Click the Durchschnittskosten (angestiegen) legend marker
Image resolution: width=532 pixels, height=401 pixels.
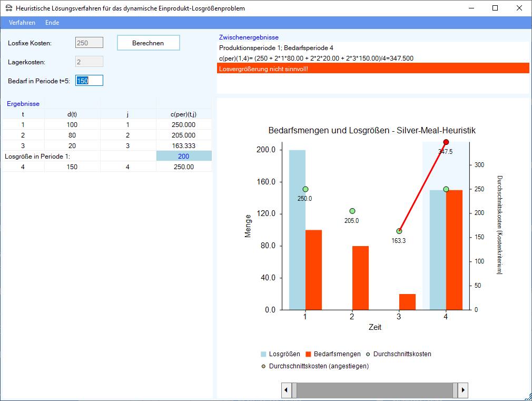pos(263,366)
